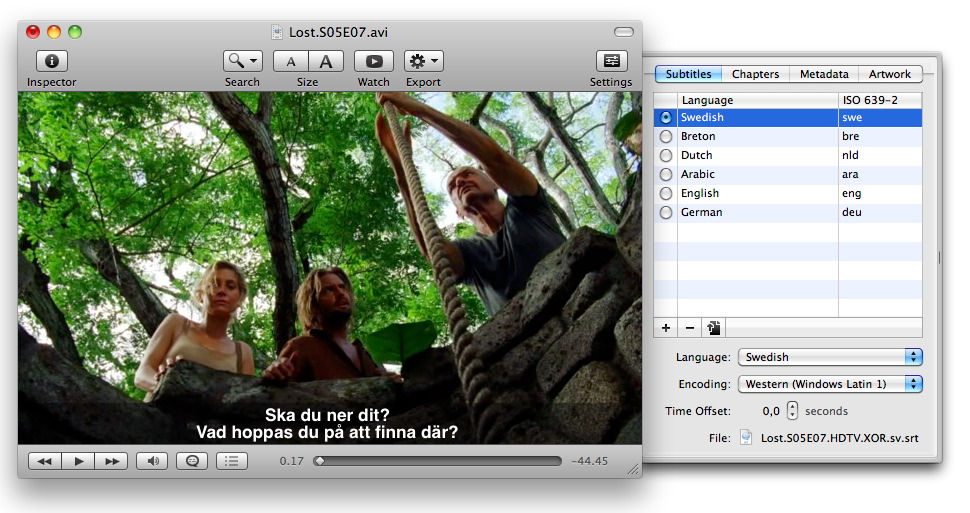Open the chapter list button
This screenshot has width=970, height=513.
tap(231, 461)
